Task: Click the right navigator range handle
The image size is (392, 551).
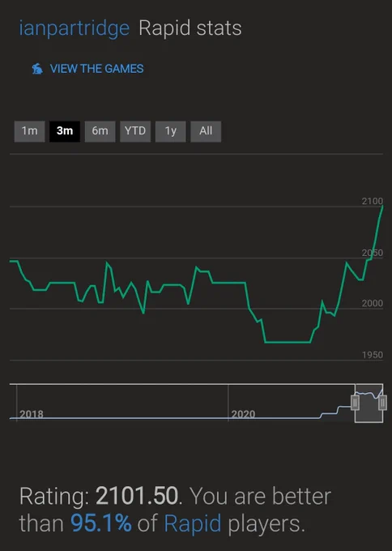Action: (382, 403)
